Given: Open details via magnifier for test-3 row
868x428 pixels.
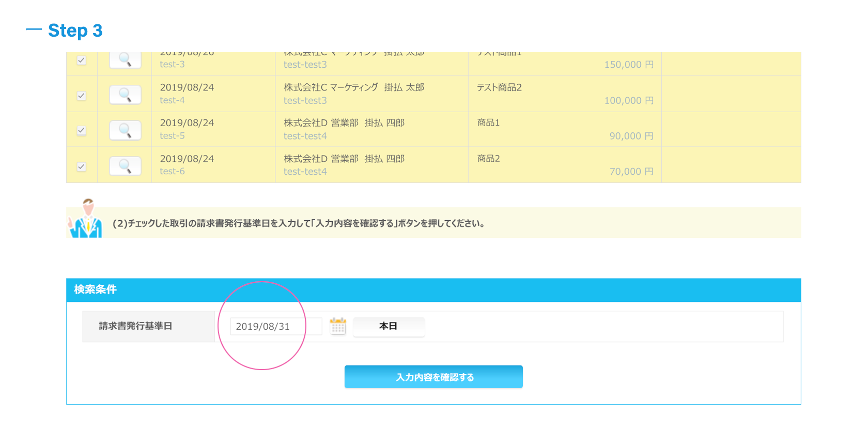Looking at the screenshot, I should click(125, 60).
